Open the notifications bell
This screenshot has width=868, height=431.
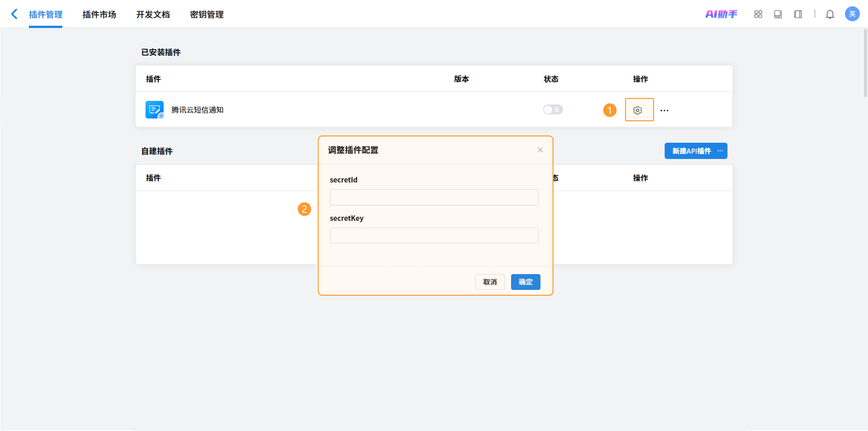tap(830, 14)
